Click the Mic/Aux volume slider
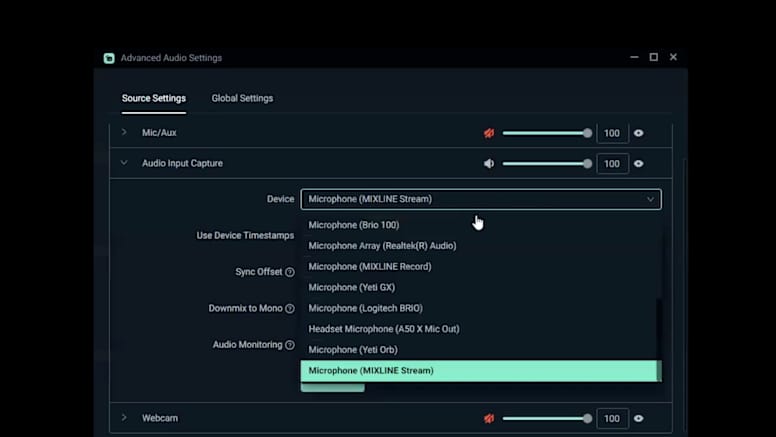This screenshot has width=776, height=437. [x=547, y=133]
